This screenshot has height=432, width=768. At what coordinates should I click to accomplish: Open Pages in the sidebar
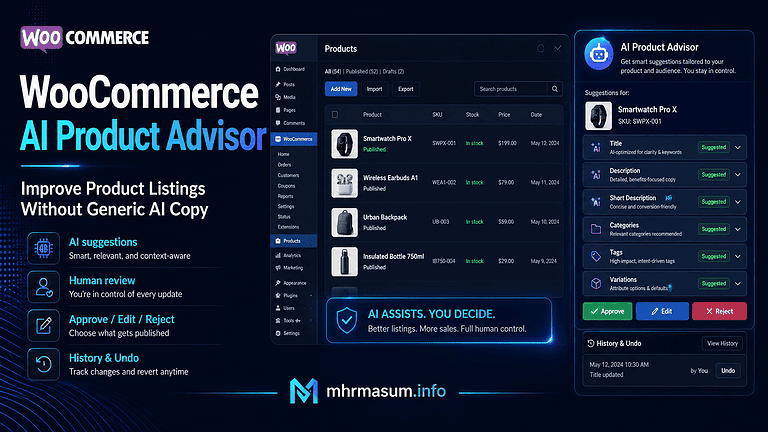click(x=286, y=110)
